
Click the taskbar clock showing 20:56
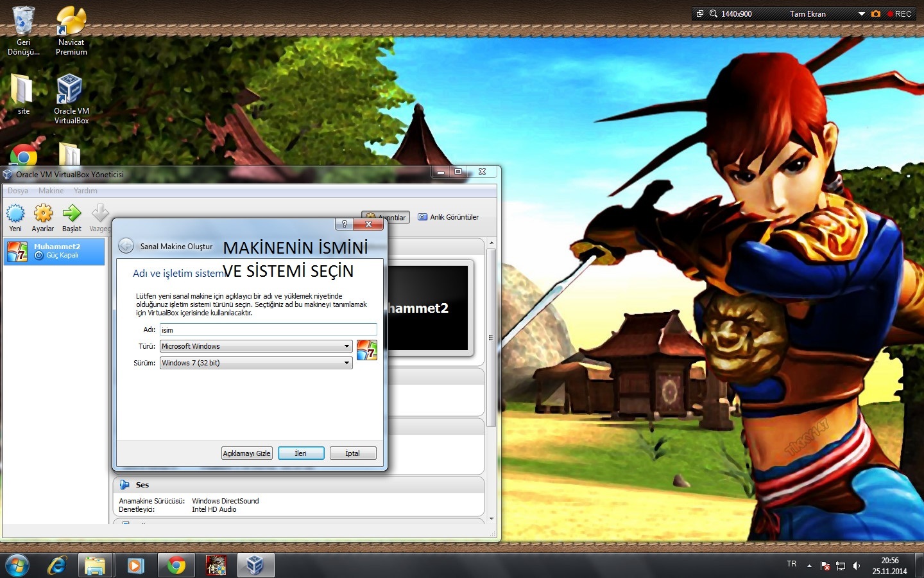(x=889, y=561)
